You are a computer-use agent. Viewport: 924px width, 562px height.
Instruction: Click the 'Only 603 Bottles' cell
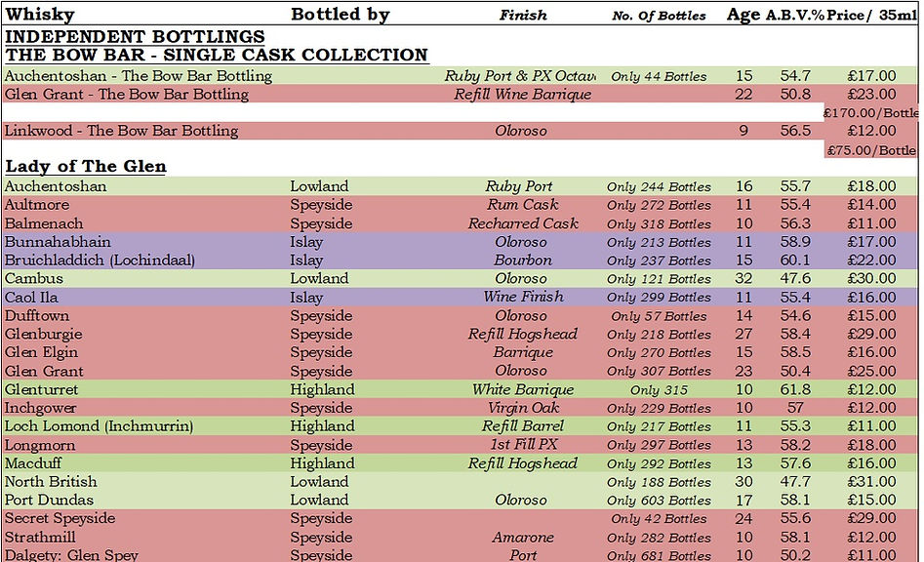[659, 501]
